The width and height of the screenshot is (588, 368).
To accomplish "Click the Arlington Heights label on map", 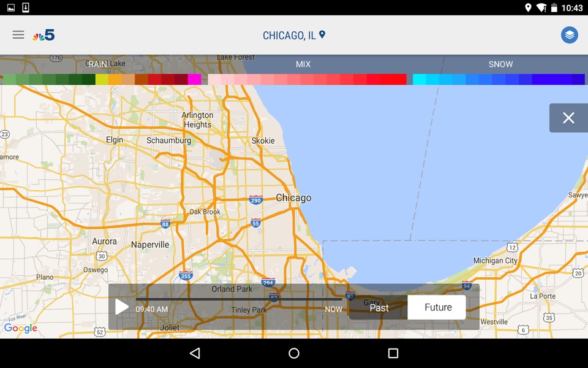I will [x=197, y=120].
